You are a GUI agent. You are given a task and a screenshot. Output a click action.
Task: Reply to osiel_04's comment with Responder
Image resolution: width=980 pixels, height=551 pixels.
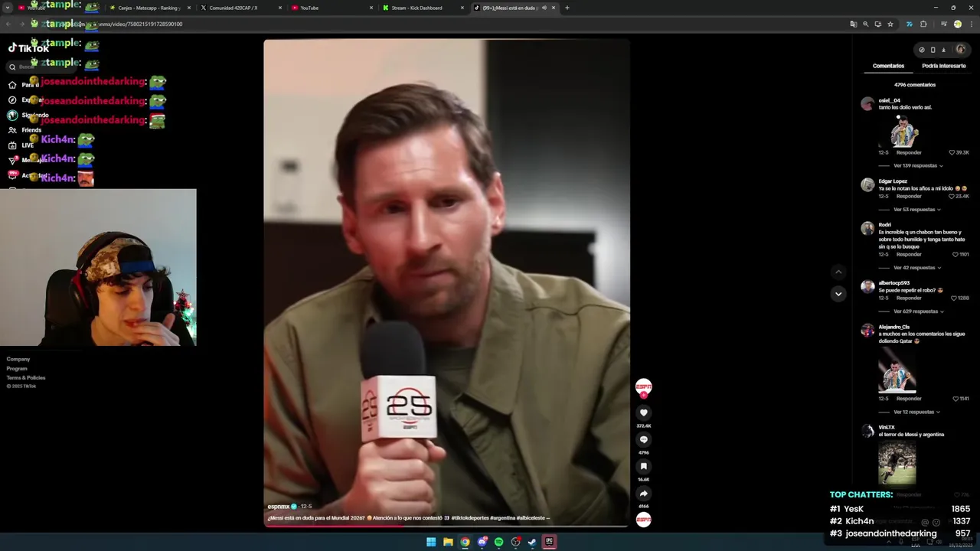[x=909, y=152]
